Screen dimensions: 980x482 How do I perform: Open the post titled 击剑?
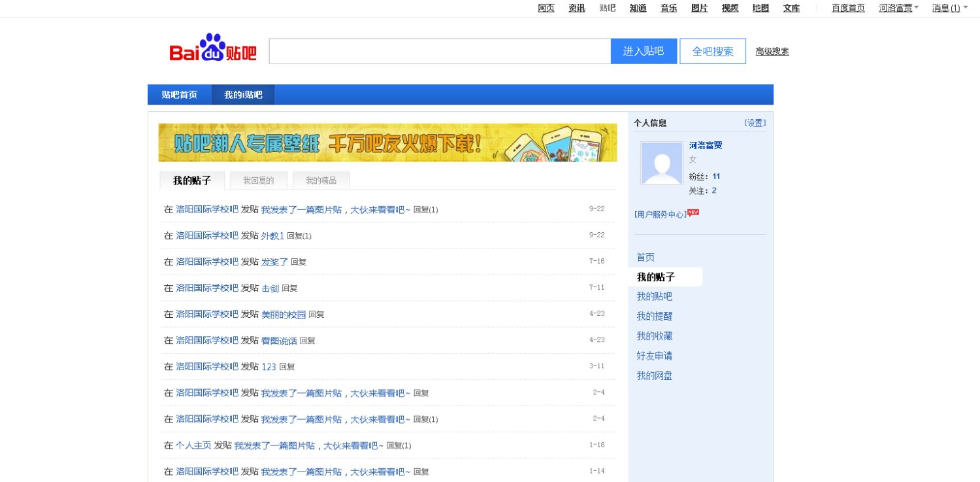(x=270, y=288)
